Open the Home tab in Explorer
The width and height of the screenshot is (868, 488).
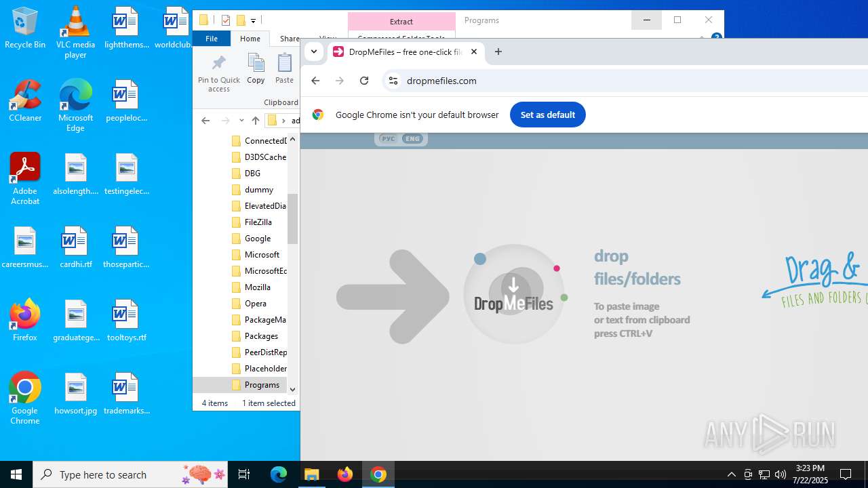(x=250, y=39)
